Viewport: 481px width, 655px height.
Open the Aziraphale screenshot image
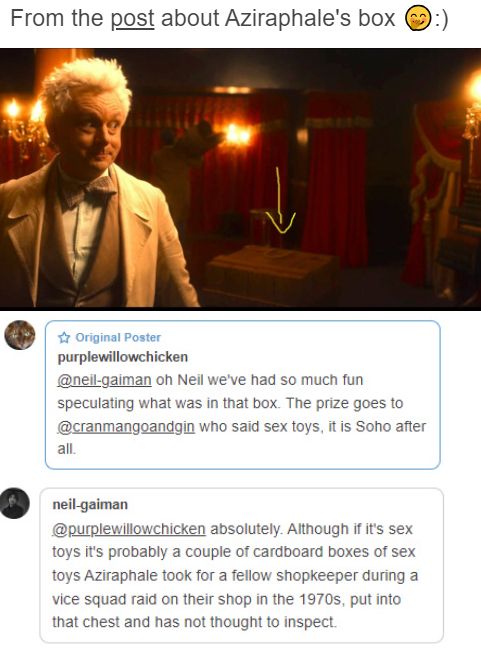coord(240,178)
